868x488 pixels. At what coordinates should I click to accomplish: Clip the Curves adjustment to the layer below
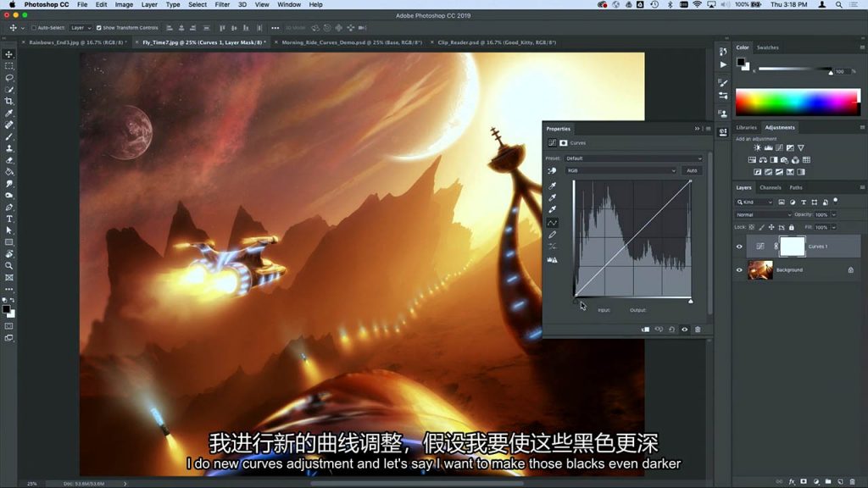coord(645,330)
